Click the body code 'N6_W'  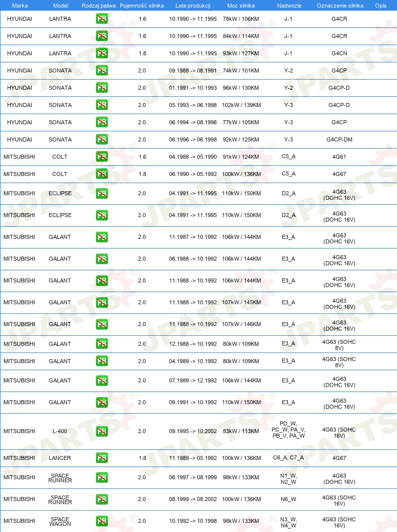point(288,499)
